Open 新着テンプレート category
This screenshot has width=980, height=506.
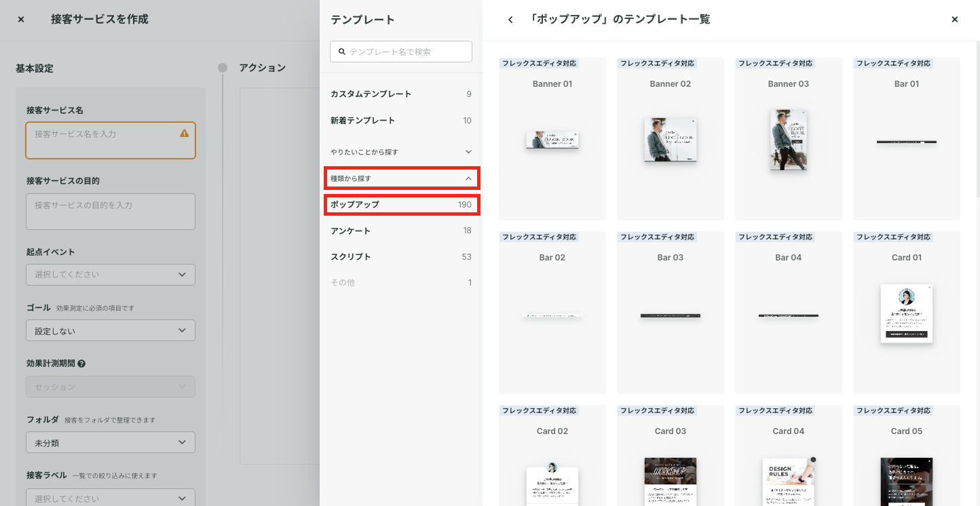click(x=401, y=121)
